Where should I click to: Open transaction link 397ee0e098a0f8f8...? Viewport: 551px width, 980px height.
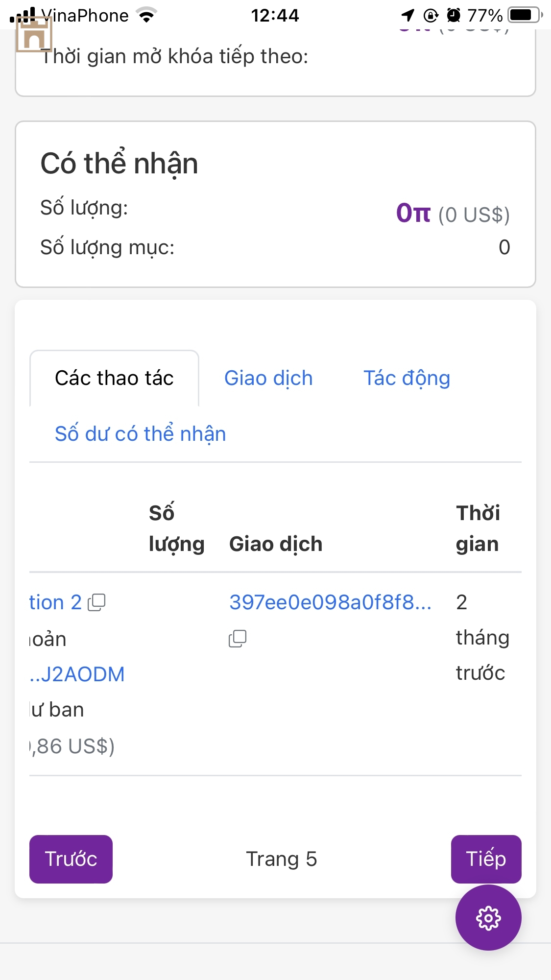point(330,602)
